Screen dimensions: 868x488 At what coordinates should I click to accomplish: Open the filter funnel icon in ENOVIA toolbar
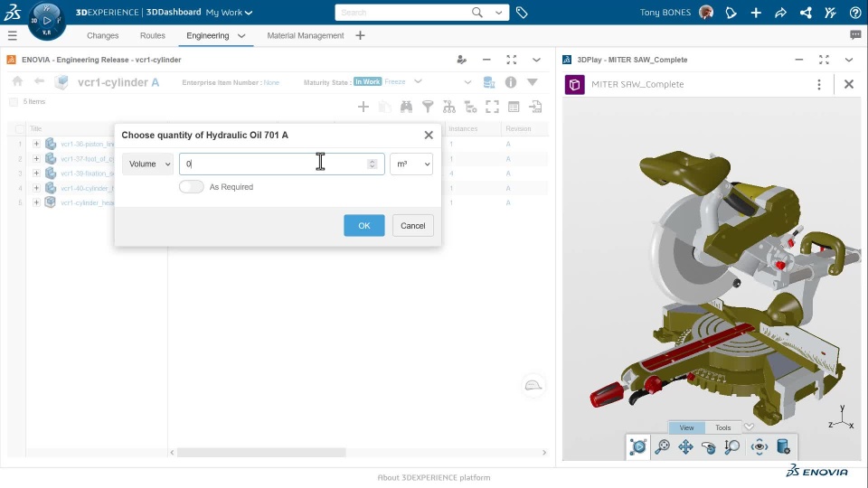(x=428, y=107)
